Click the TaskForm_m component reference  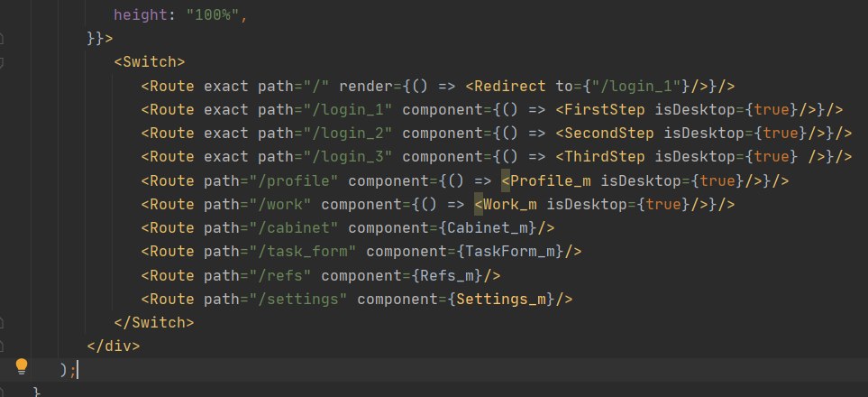tap(510, 251)
